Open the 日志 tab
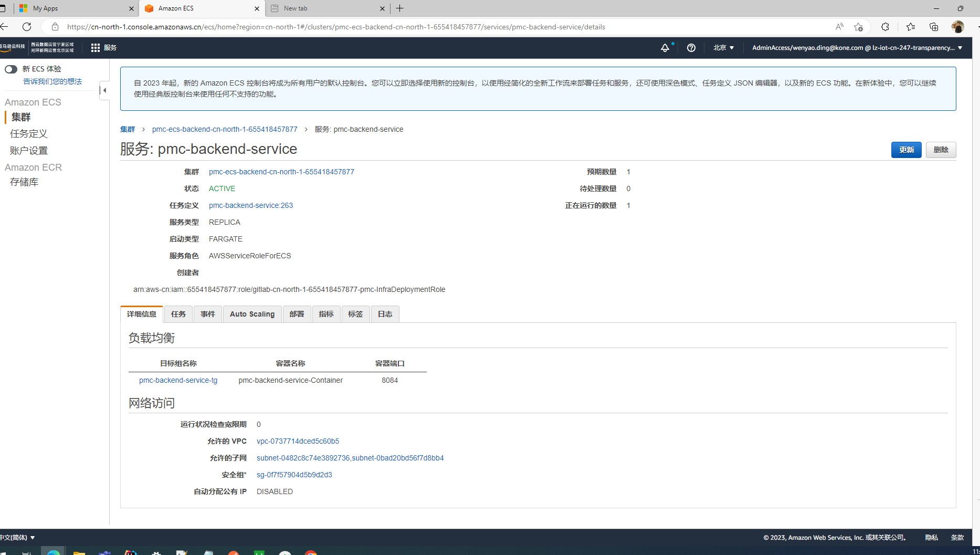 [x=385, y=314]
